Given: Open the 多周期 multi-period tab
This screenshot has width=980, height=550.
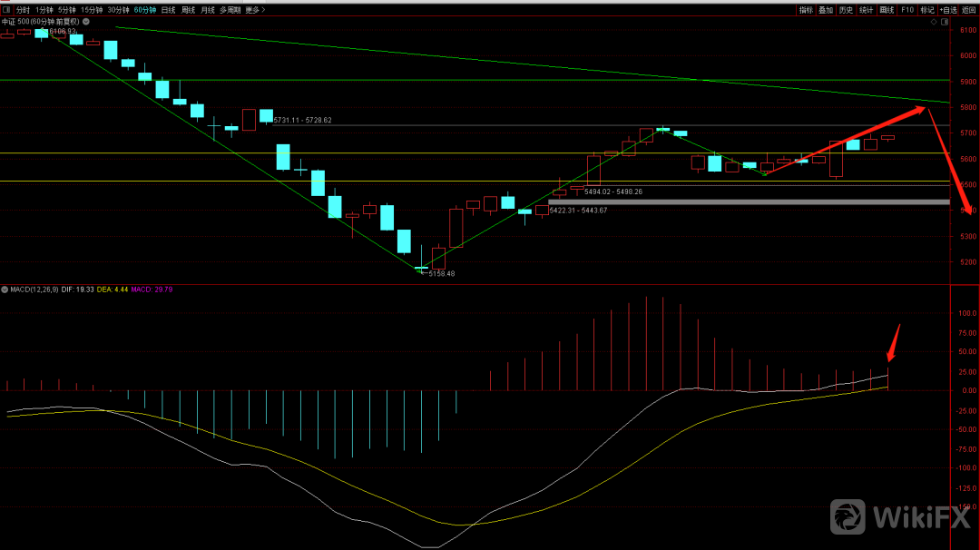Looking at the screenshot, I should [x=230, y=10].
